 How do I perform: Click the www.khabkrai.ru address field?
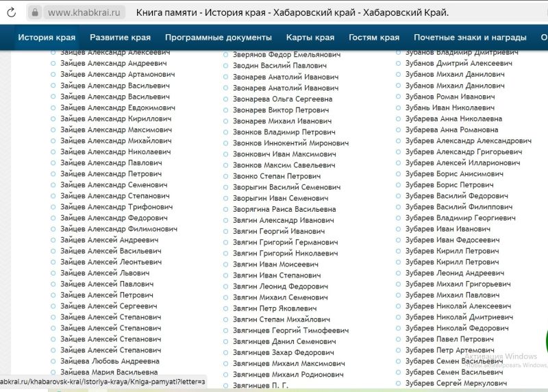click(84, 12)
